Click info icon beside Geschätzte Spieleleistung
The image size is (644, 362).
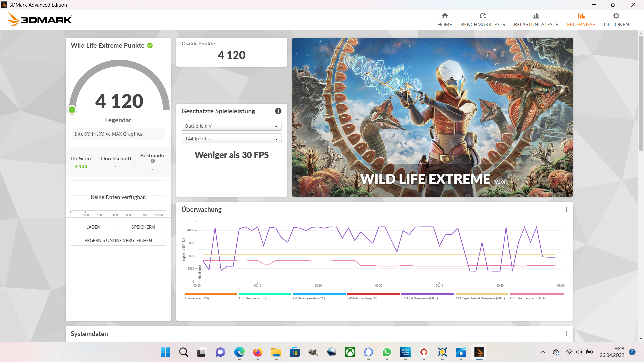pos(278,111)
